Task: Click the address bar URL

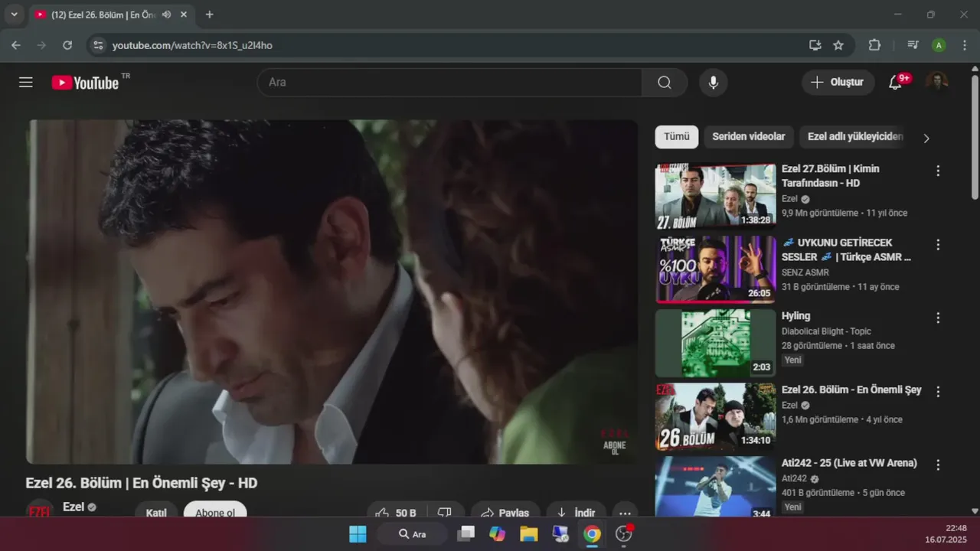Action: (192, 45)
